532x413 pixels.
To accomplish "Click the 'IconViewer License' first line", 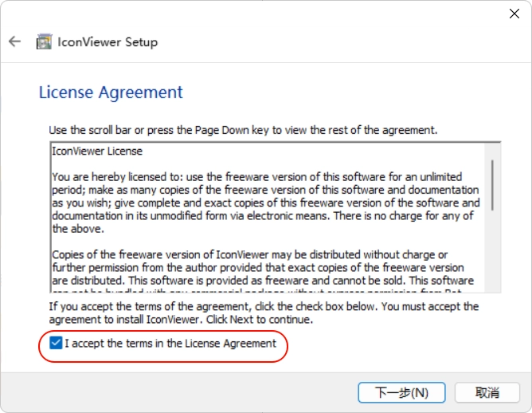I will [97, 151].
